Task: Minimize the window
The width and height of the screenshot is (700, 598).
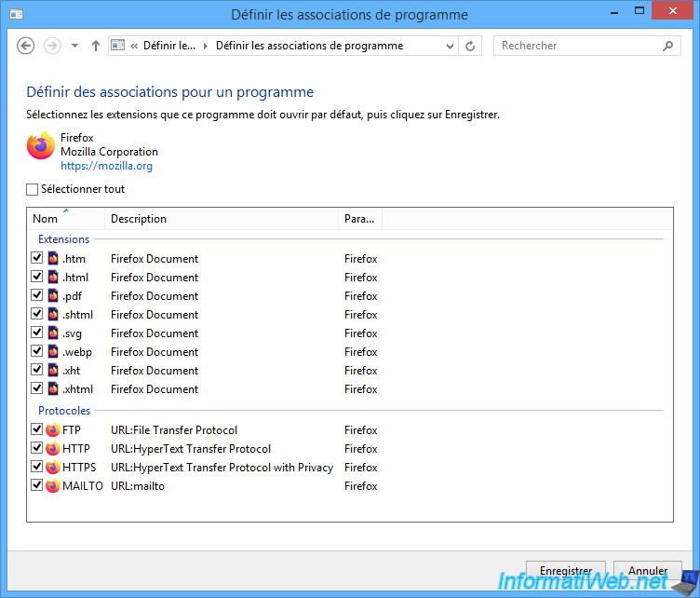Action: [614, 12]
